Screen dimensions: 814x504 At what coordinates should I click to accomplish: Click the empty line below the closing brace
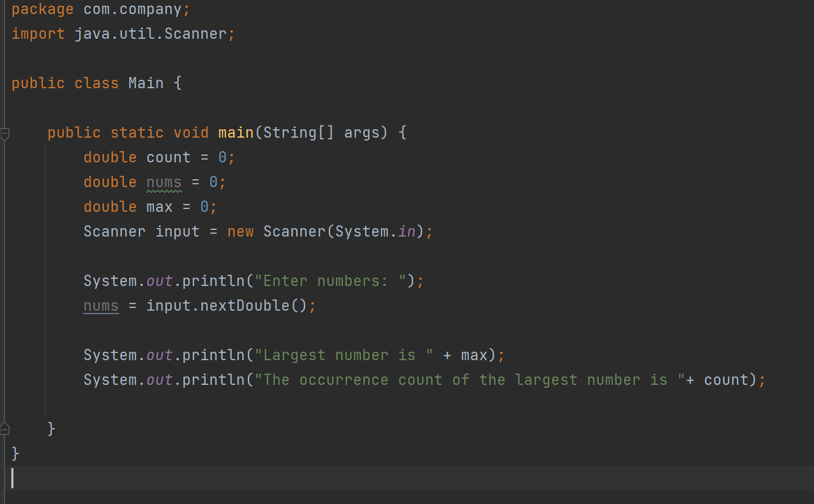point(112,478)
